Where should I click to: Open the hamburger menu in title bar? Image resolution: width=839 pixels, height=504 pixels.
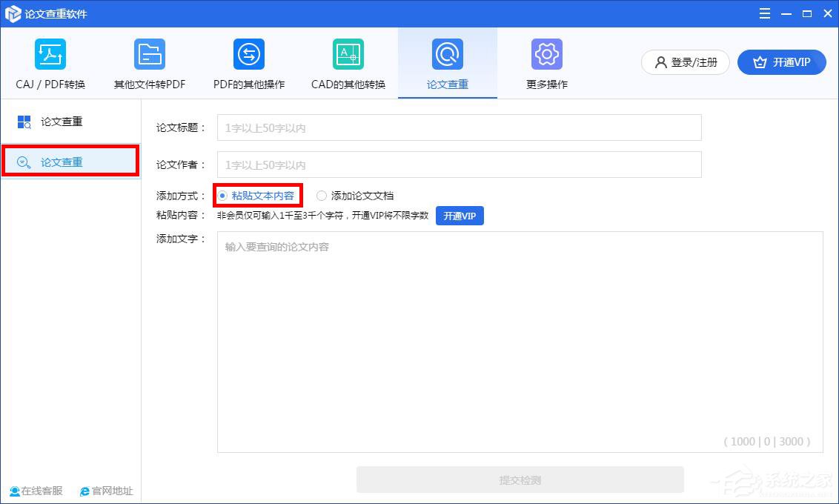(765, 13)
